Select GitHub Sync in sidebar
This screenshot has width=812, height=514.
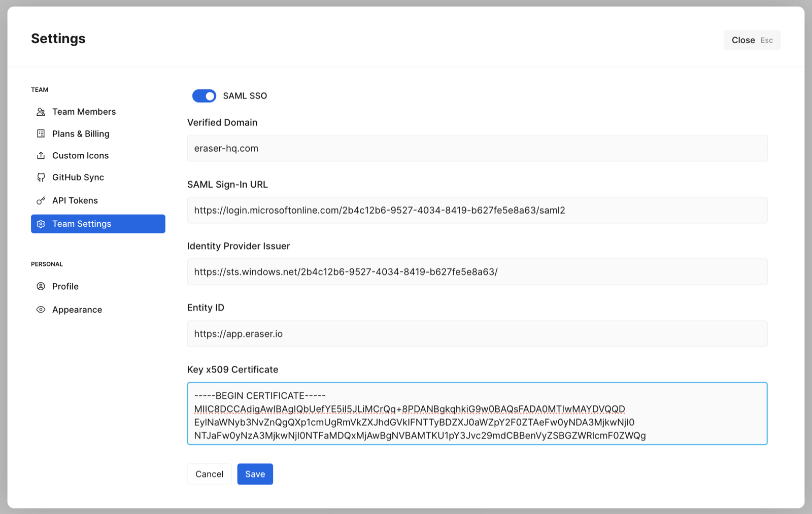tap(98, 177)
